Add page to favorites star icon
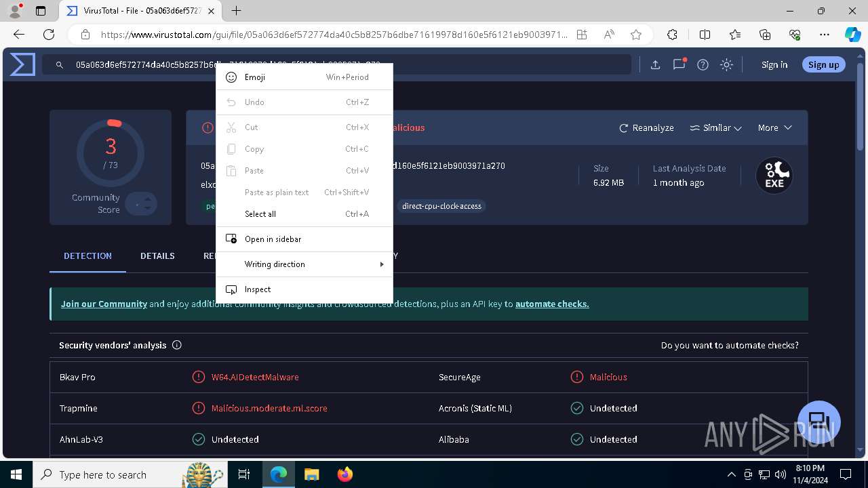Screen dimensions: 868x488 pyautogui.click(x=635, y=35)
